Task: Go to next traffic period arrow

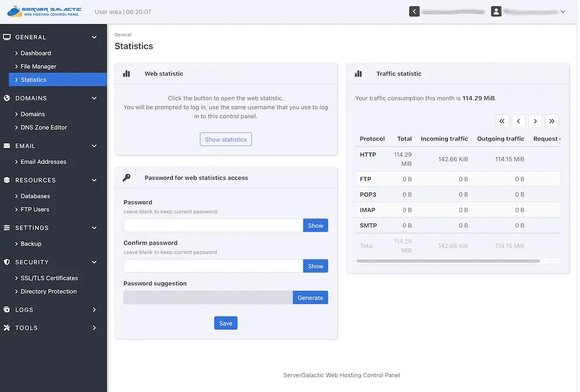Action: click(535, 121)
